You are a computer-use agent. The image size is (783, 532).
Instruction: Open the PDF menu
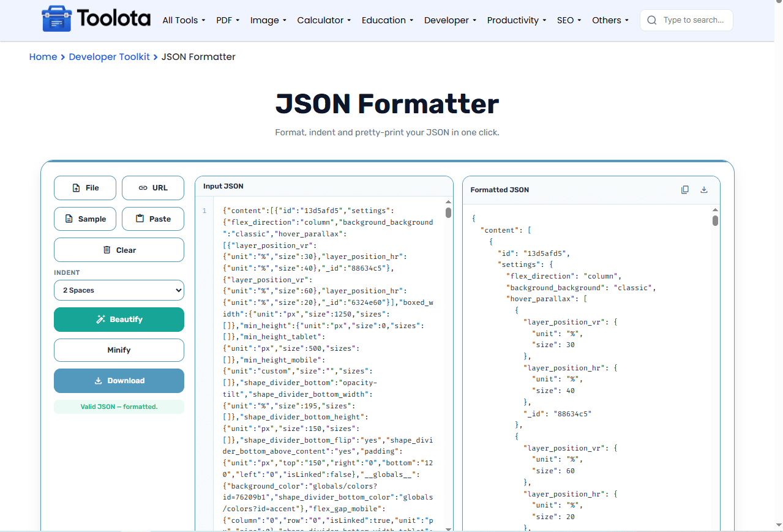pos(228,20)
